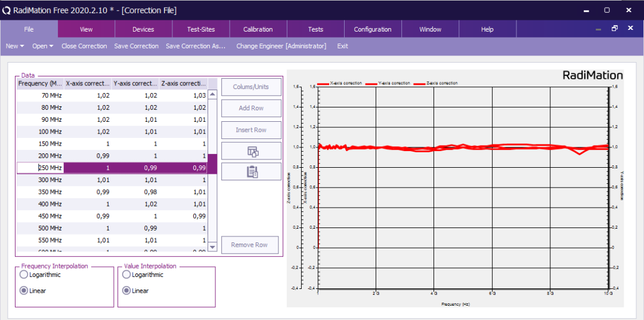Open the Open dropdown
This screenshot has height=320, width=644.
coord(43,46)
